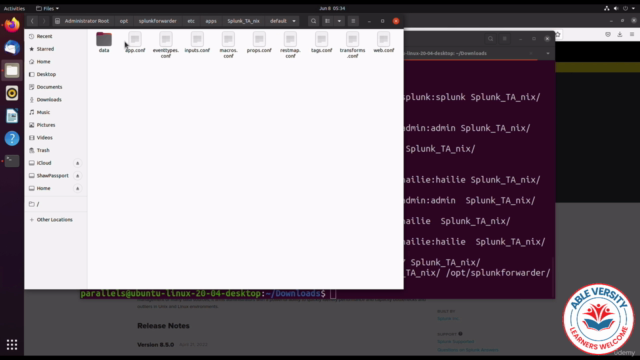Image resolution: width=640 pixels, height=360 pixels.
Task: Launch LibreOffice Writer from the dock
Action: (x=12, y=116)
